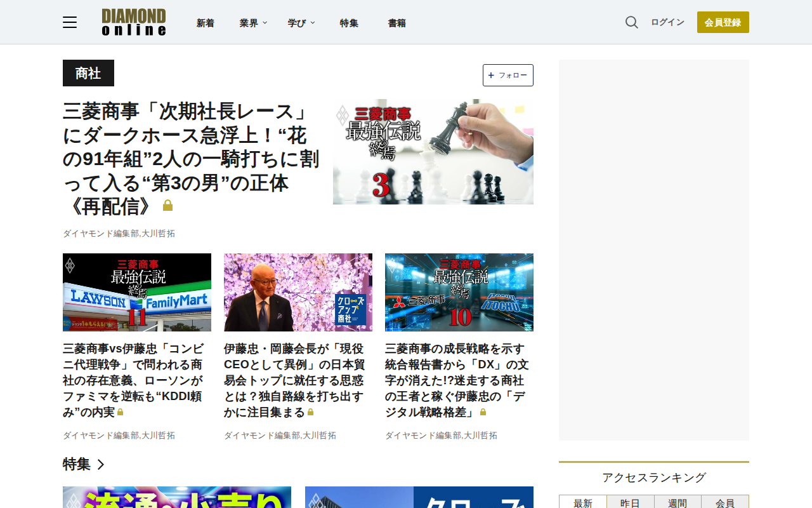Open the hamburger menu
Screen dimensions: 812x508
coord(70,22)
